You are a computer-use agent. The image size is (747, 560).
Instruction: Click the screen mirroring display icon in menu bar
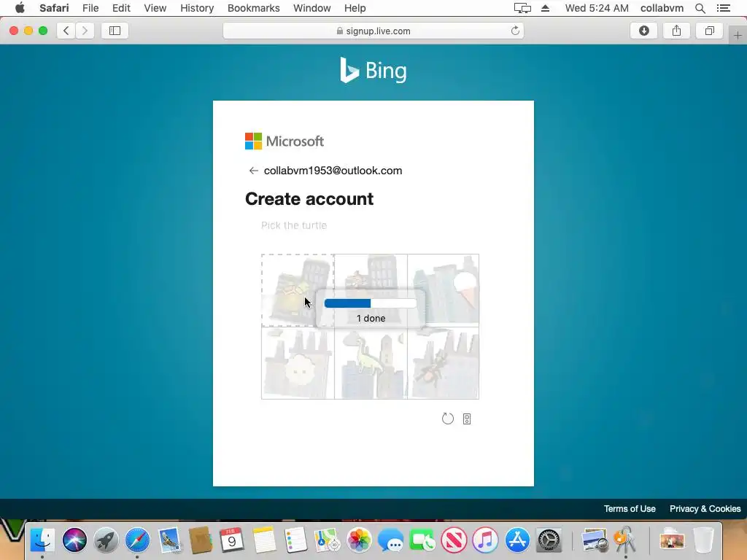pos(522,8)
